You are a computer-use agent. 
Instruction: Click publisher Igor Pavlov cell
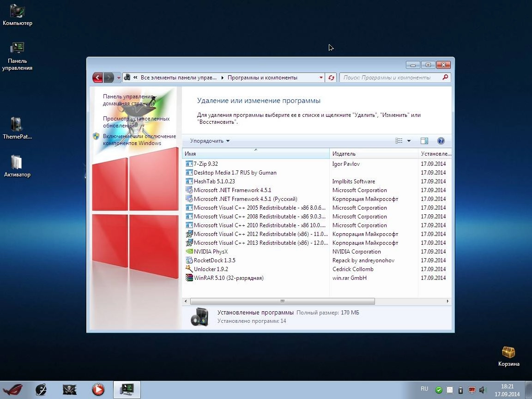coord(346,164)
